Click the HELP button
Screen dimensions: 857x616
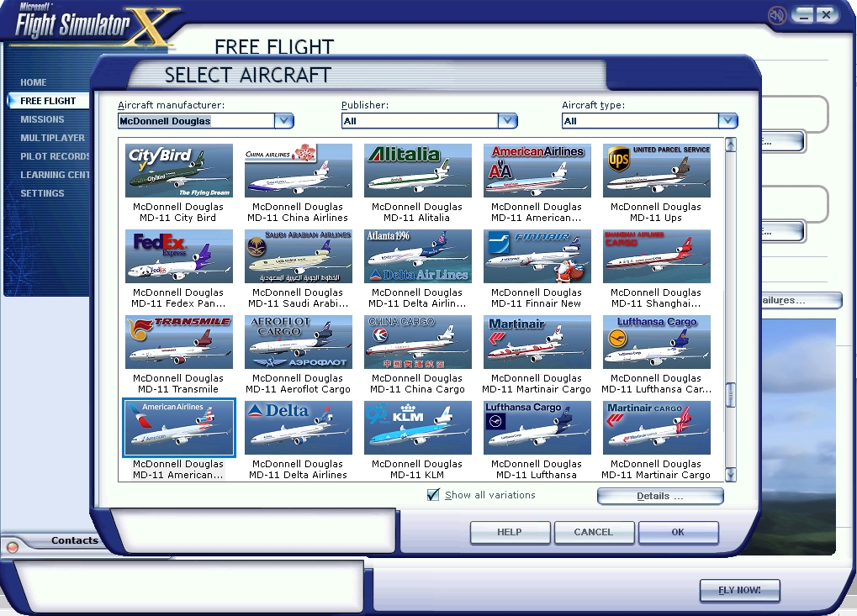tap(510, 532)
